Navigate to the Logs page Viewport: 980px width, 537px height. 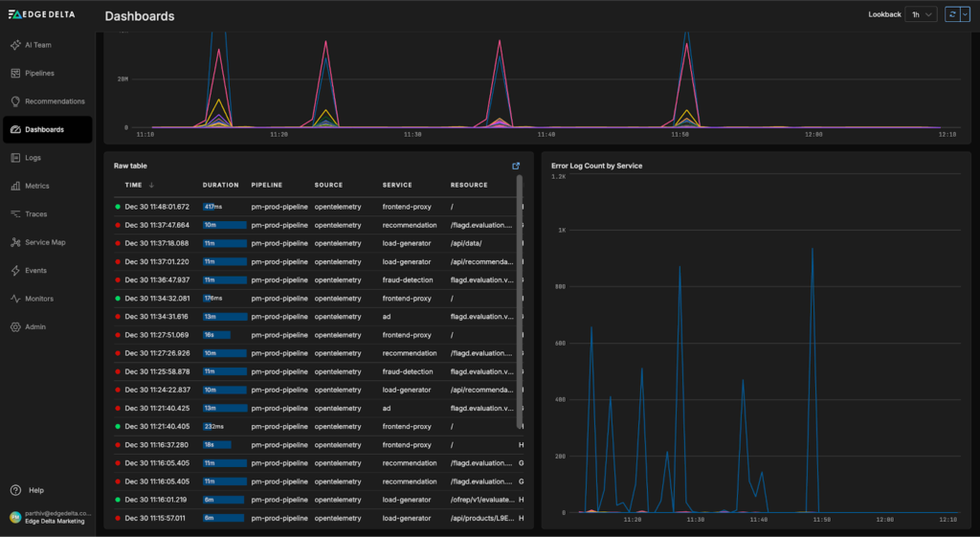(x=33, y=158)
